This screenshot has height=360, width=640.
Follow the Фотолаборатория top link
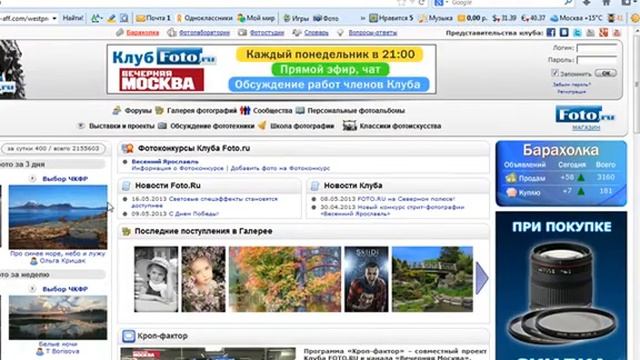[204, 33]
